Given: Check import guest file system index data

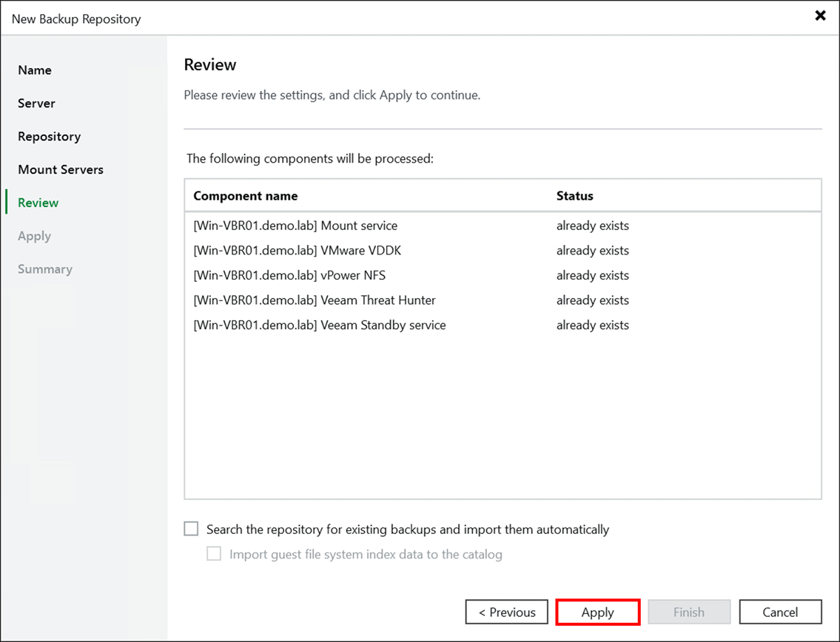Looking at the screenshot, I should pyautogui.click(x=214, y=553).
